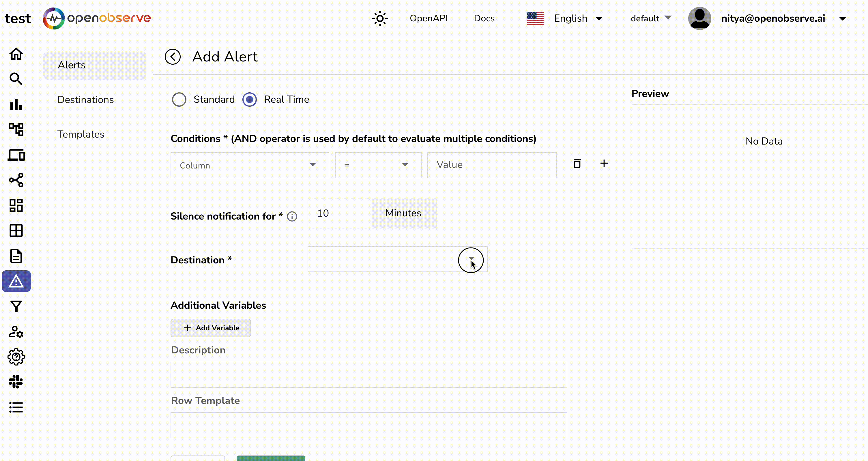
Task: Select the Real Time alert type radio button
Action: click(x=250, y=99)
